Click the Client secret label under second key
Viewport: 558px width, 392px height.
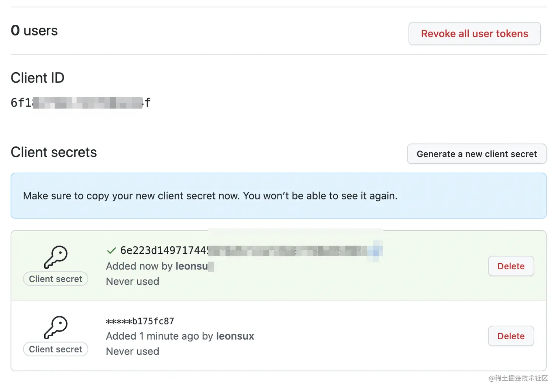click(56, 349)
